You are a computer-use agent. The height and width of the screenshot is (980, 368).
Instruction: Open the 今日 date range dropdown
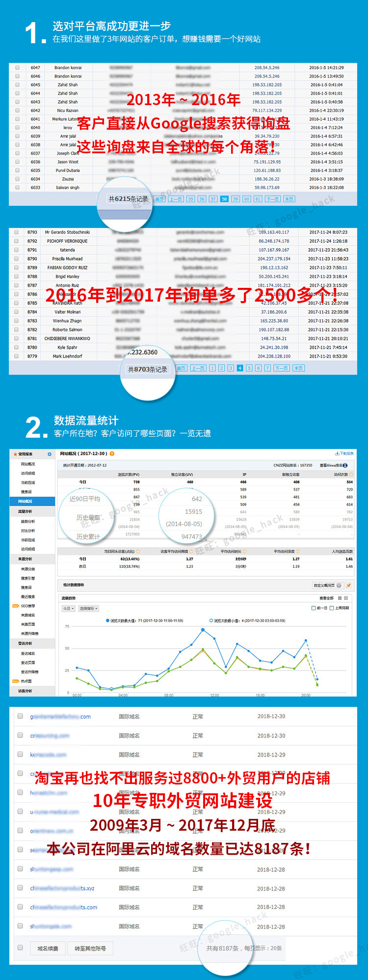click(68, 608)
